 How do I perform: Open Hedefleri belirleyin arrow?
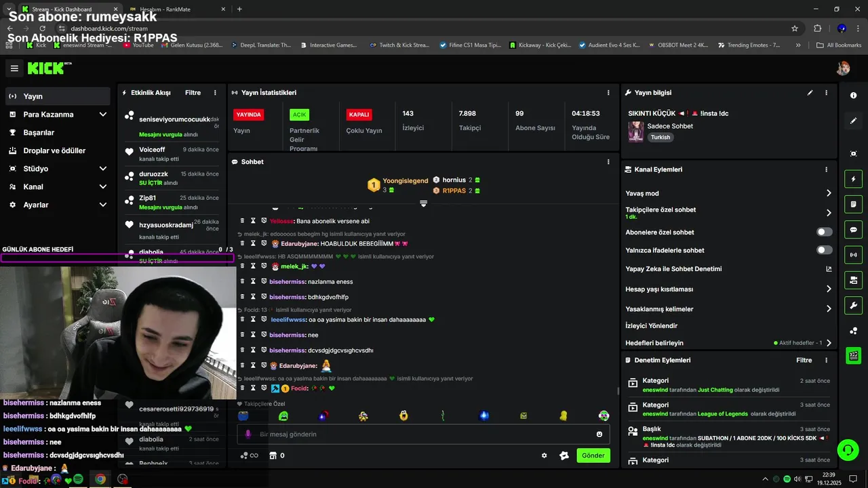click(x=829, y=343)
